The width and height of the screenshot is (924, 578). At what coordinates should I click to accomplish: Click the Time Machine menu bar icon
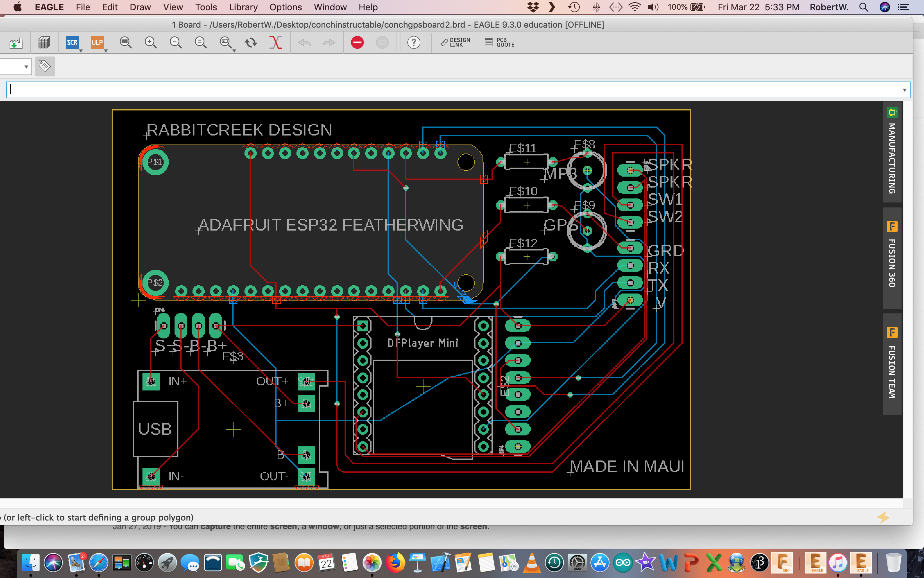pos(574,7)
